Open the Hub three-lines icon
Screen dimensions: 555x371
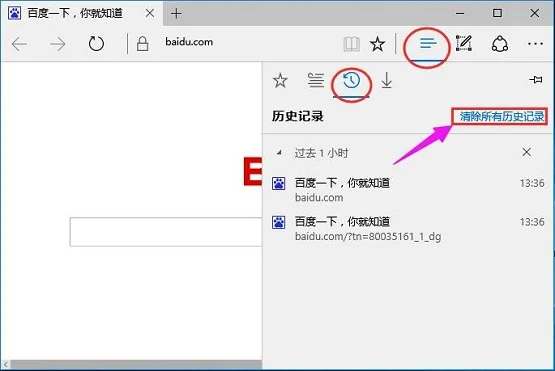tap(428, 44)
